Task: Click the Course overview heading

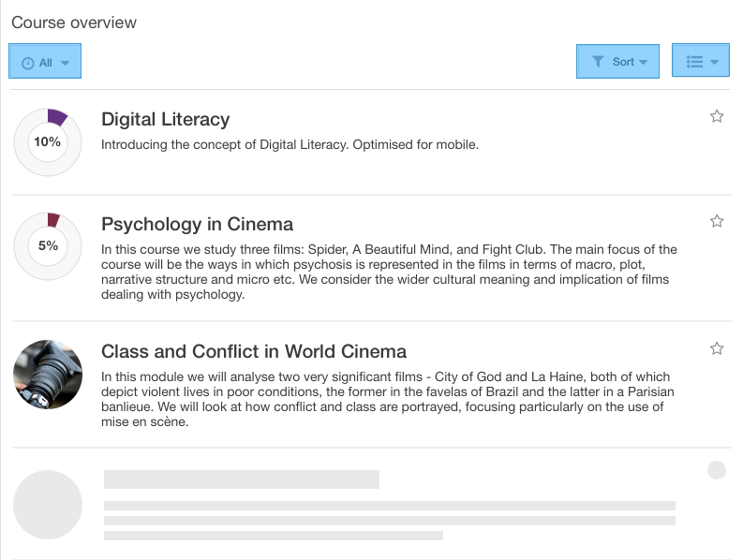Action: point(74,22)
